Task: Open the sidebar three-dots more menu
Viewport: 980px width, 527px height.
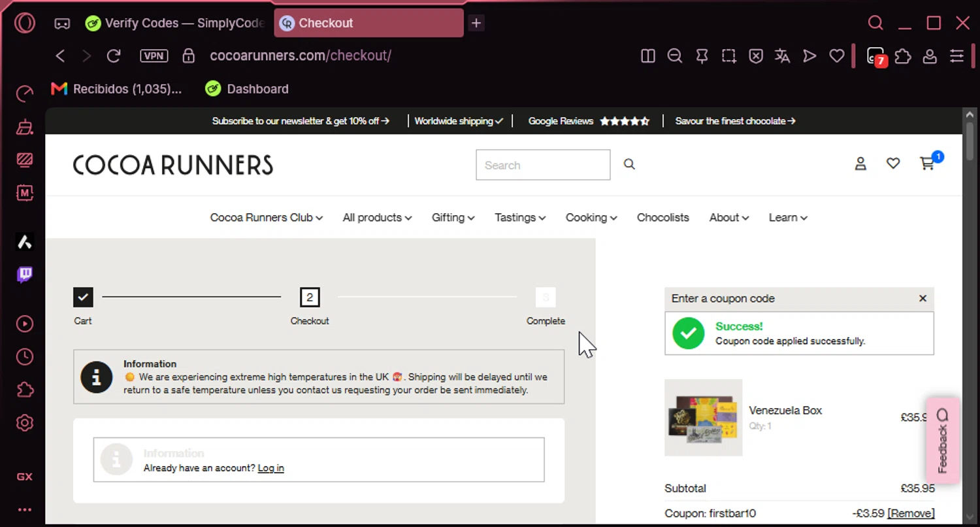Action: point(25,510)
